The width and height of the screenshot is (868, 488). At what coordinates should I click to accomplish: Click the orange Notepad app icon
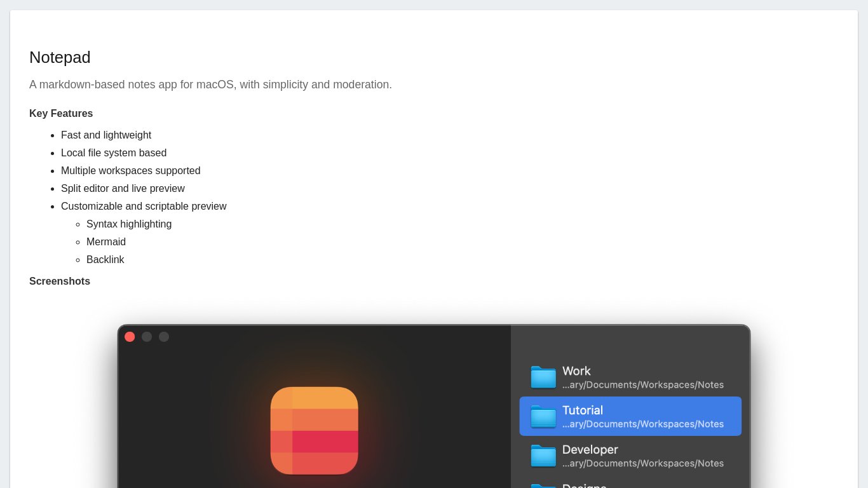tap(314, 430)
